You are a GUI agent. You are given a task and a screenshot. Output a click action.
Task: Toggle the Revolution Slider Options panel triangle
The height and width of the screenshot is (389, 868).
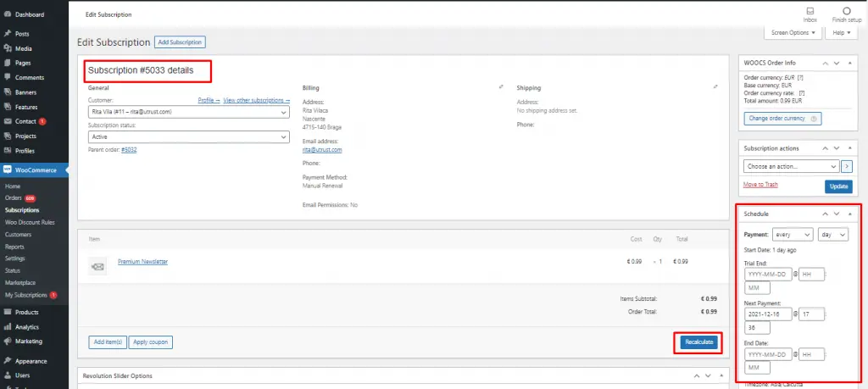point(721,375)
